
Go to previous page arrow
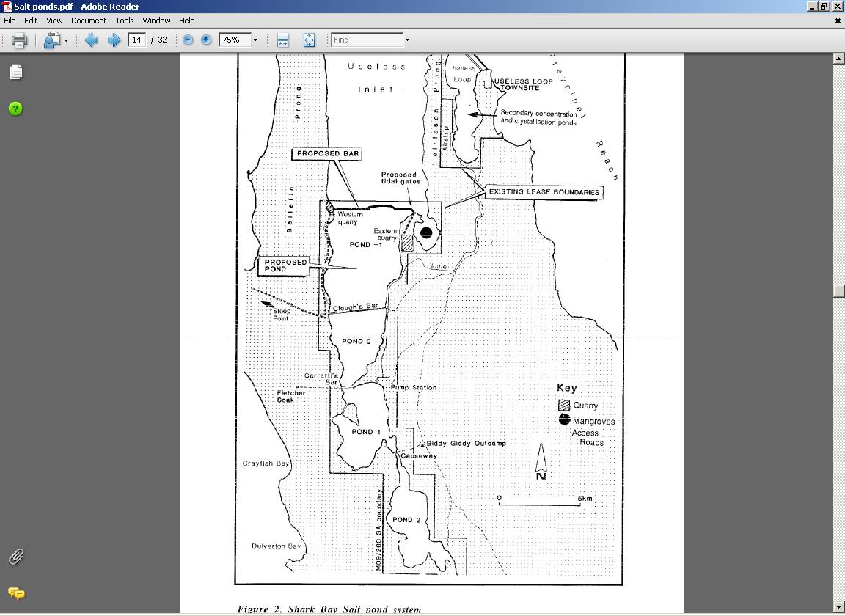(91, 40)
